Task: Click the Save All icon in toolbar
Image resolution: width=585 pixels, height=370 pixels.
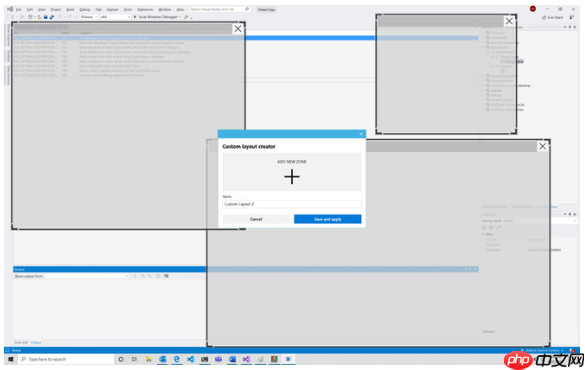Action: point(51,17)
